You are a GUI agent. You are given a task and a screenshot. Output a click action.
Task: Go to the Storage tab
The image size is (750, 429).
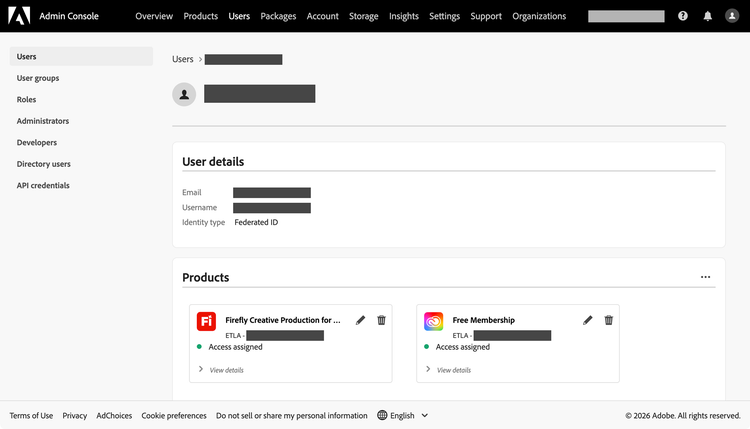[364, 16]
